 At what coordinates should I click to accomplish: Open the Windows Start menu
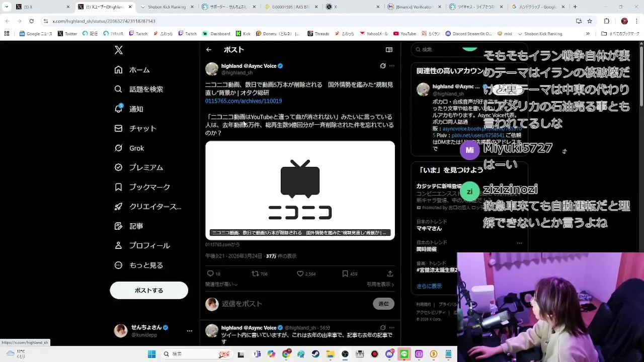click(x=151, y=354)
